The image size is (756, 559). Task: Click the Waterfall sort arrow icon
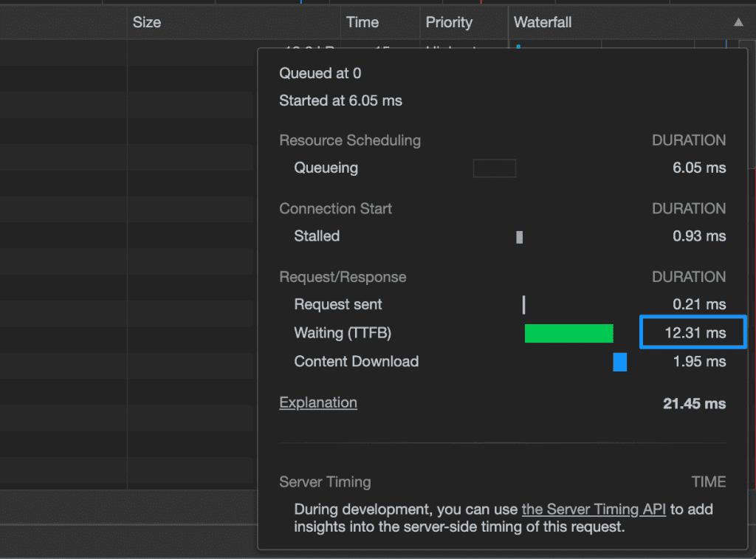pos(738,23)
